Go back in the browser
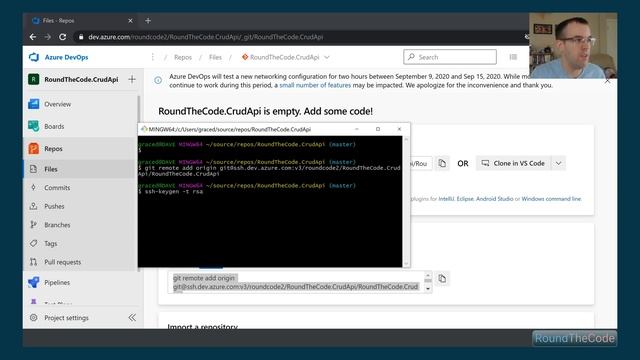The height and width of the screenshot is (360, 640). pyautogui.click(x=33, y=37)
